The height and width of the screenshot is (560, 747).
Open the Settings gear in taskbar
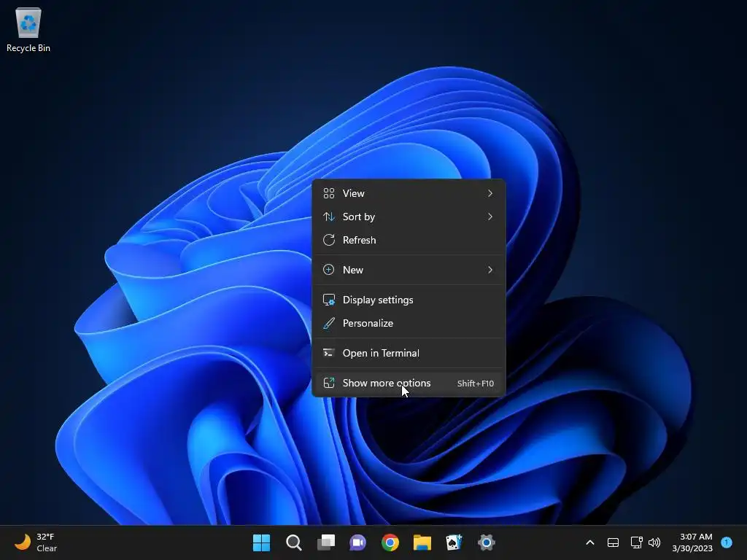pyautogui.click(x=487, y=542)
